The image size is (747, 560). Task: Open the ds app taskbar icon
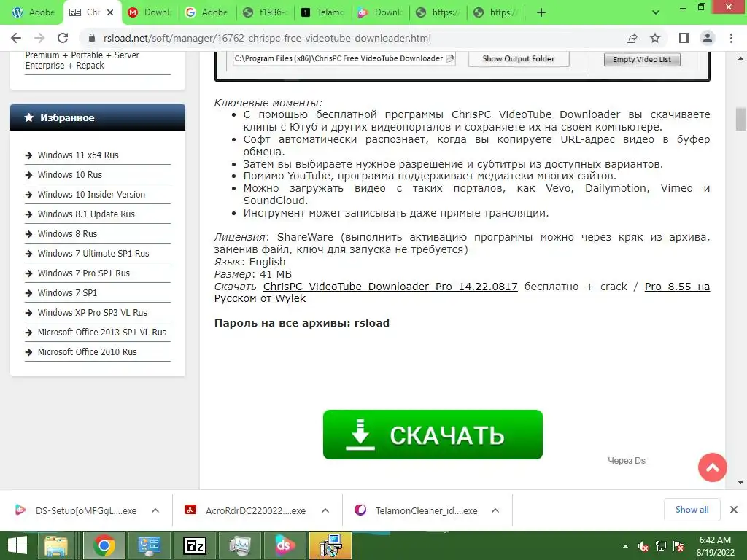[285, 545]
